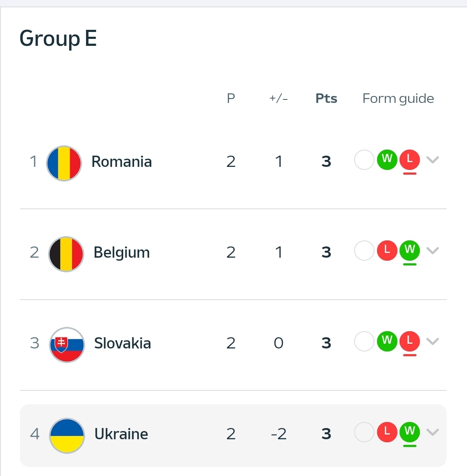Expand the Ukraine row details chevron
Screen dimensions: 467x476
tap(432, 432)
